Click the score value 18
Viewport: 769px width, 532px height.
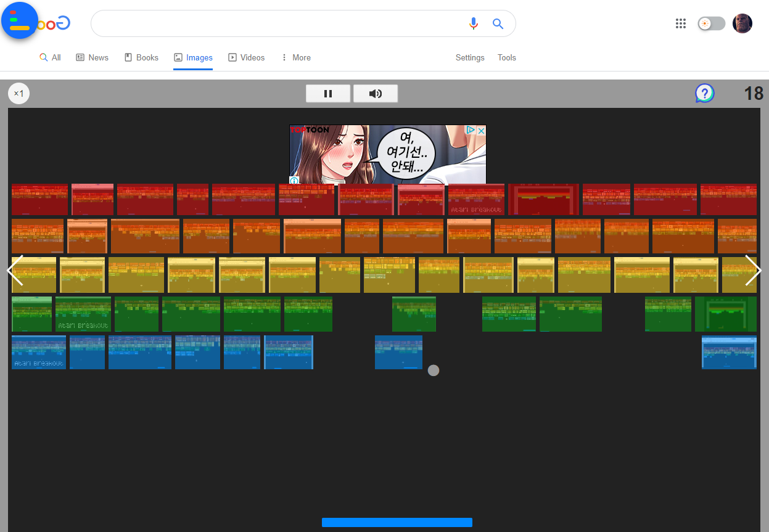point(754,94)
